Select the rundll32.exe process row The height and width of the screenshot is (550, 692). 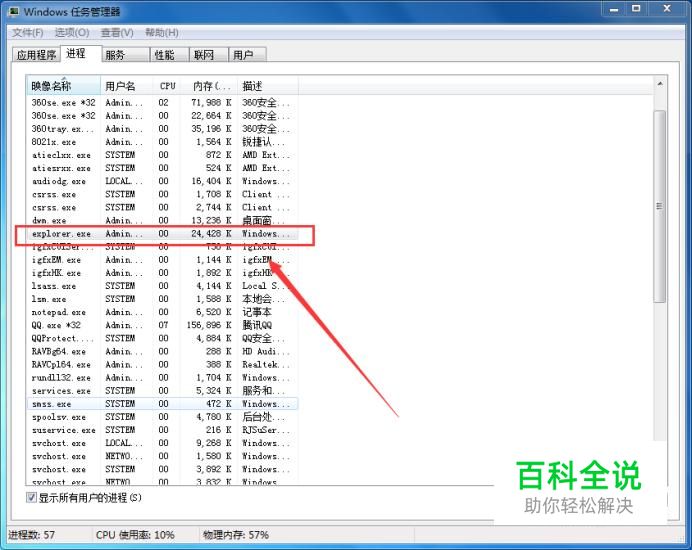(162, 377)
